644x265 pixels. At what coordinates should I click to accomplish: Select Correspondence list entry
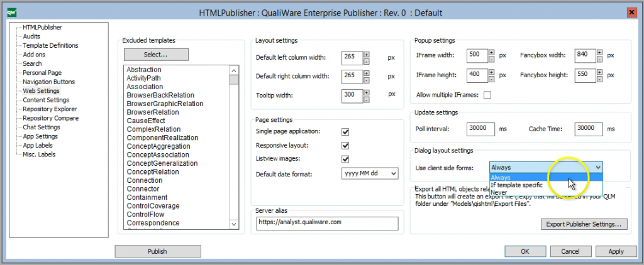pos(153,223)
